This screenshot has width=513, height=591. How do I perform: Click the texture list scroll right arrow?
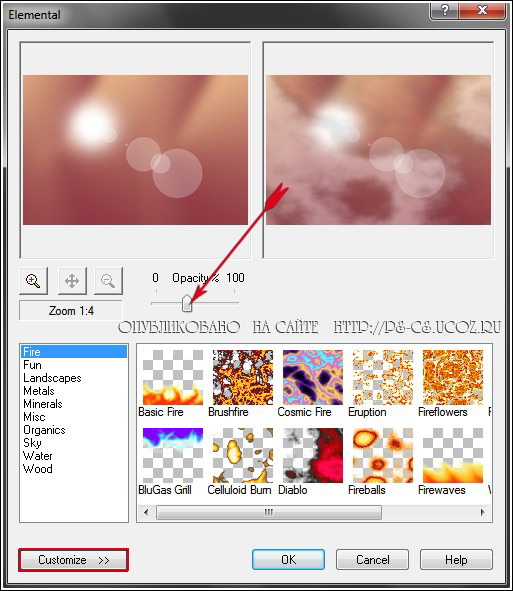click(x=482, y=512)
